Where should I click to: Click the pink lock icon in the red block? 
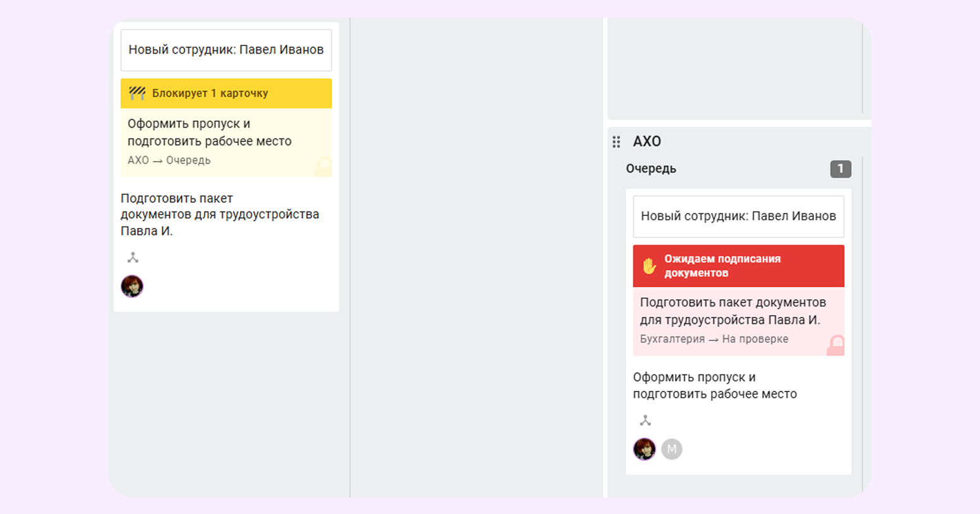point(835,345)
